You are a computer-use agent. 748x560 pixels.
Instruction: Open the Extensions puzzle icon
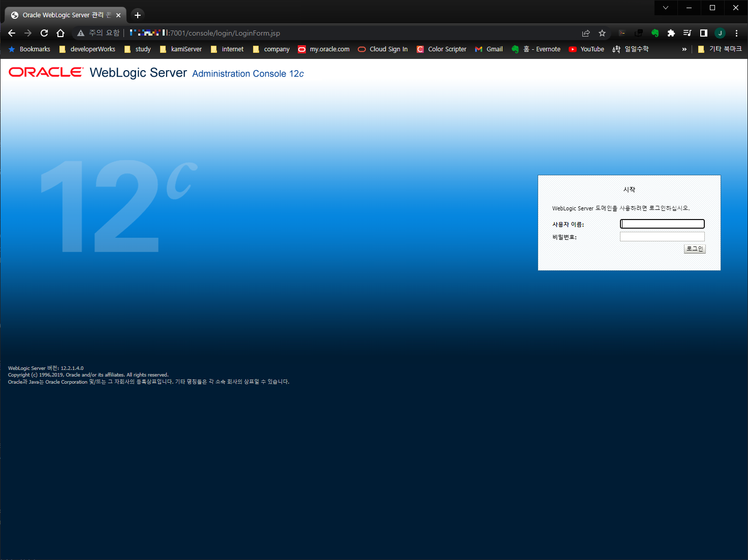671,33
